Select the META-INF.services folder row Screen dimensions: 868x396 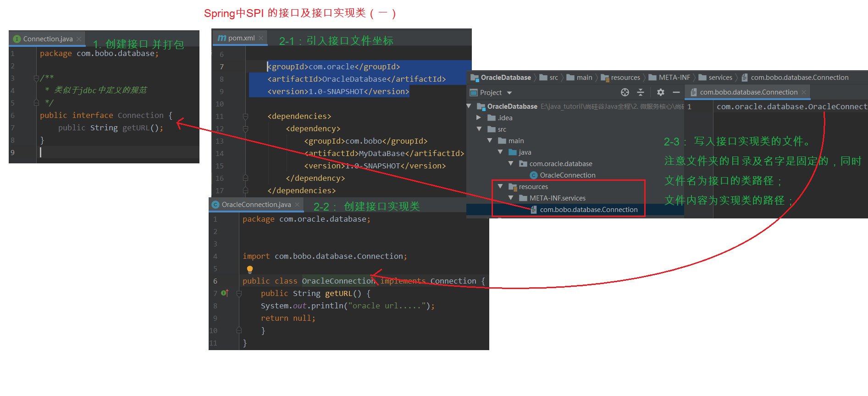pos(575,198)
